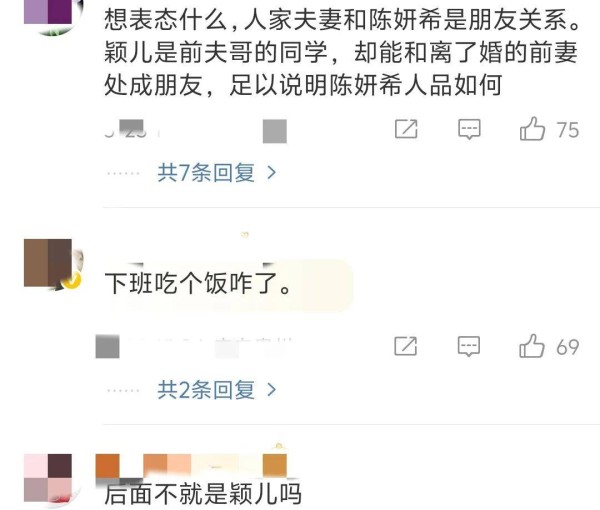Select comment text 后面不就是颖儿吗
Viewport: 600px width, 510px height.
pyautogui.click(x=203, y=494)
